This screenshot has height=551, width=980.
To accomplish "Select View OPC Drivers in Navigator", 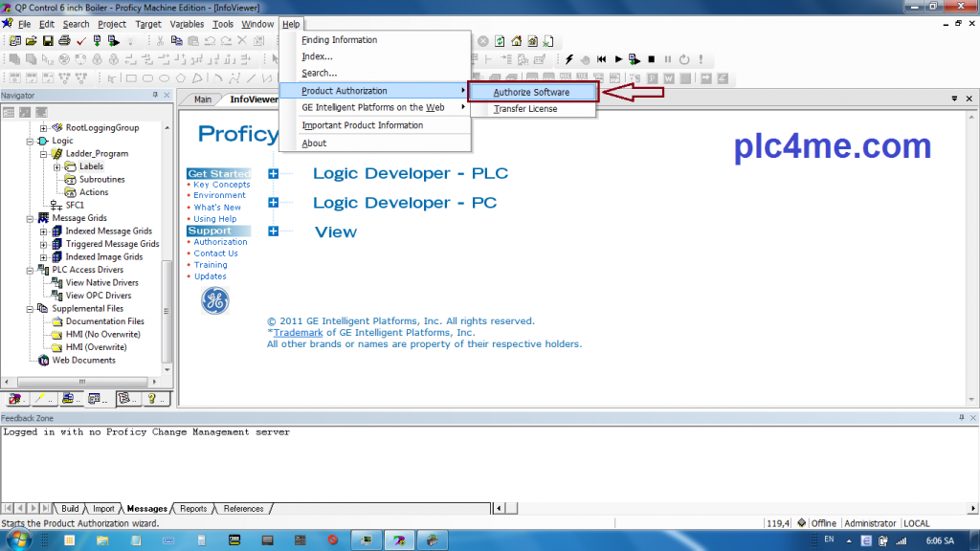I will (98, 296).
